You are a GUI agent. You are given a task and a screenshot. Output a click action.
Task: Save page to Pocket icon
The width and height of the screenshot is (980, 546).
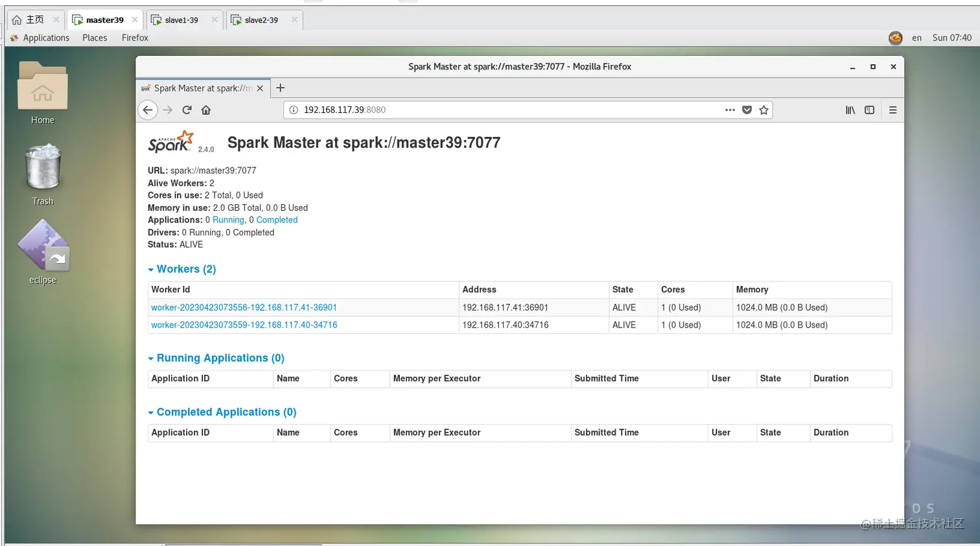[x=747, y=110]
